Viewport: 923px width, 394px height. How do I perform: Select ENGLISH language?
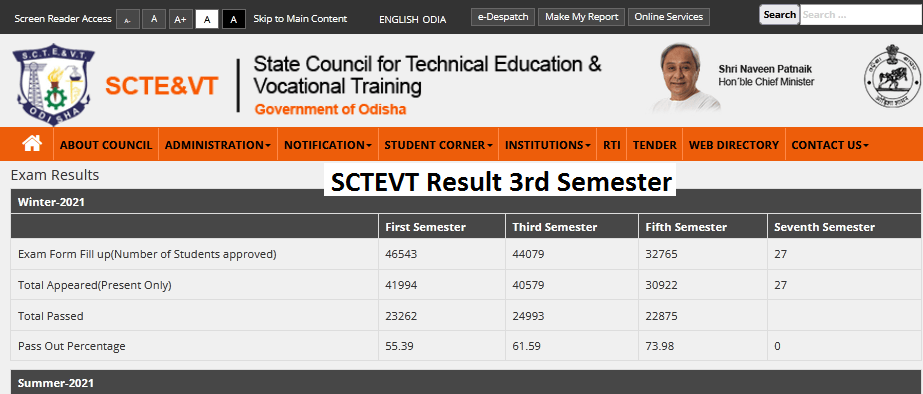[399, 19]
